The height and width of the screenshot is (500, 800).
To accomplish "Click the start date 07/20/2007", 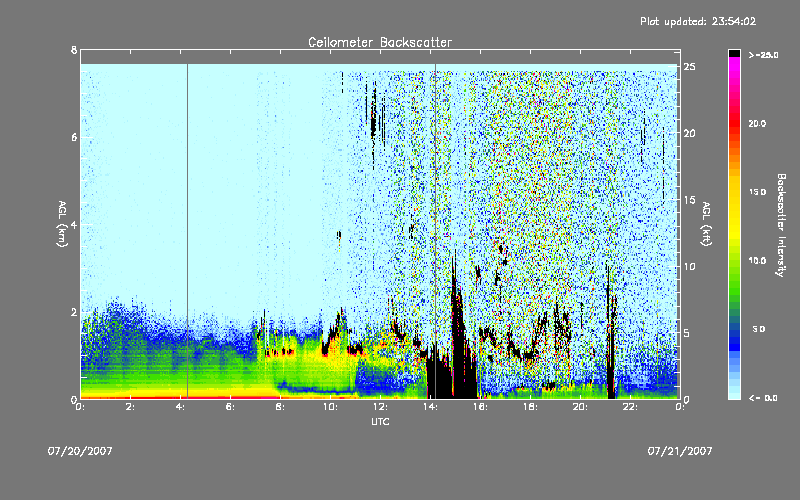I will [x=80, y=451].
